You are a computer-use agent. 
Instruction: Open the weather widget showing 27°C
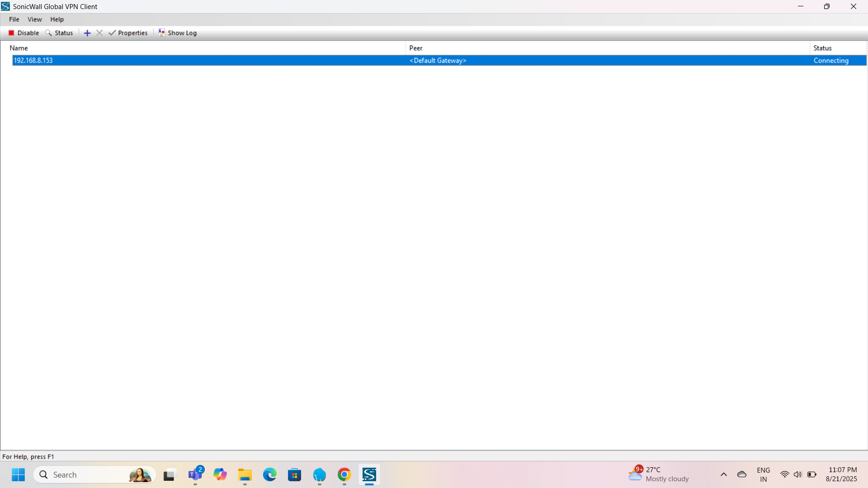(659, 474)
